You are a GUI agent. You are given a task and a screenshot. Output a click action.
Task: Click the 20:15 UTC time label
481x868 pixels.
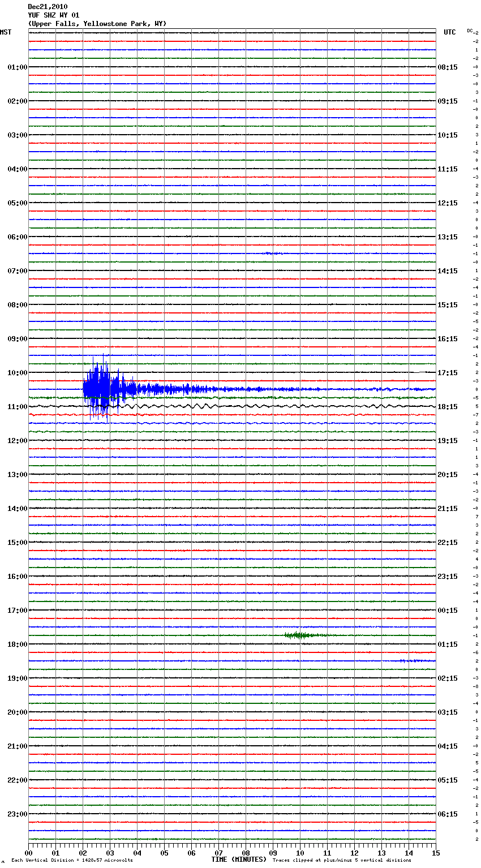[x=448, y=475]
